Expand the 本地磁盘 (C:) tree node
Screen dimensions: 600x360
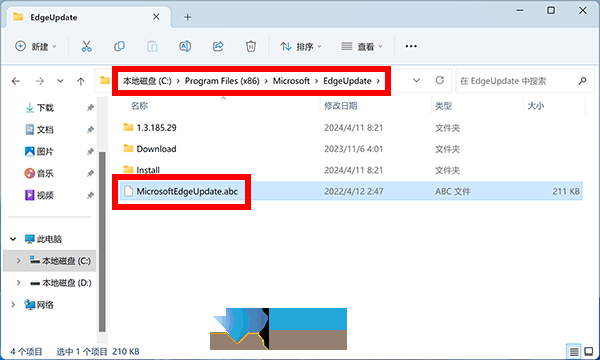(18, 261)
